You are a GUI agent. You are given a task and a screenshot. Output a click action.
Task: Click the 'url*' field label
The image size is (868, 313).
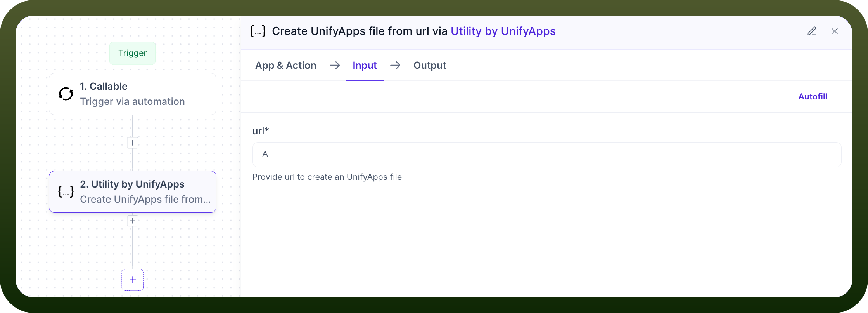261,131
